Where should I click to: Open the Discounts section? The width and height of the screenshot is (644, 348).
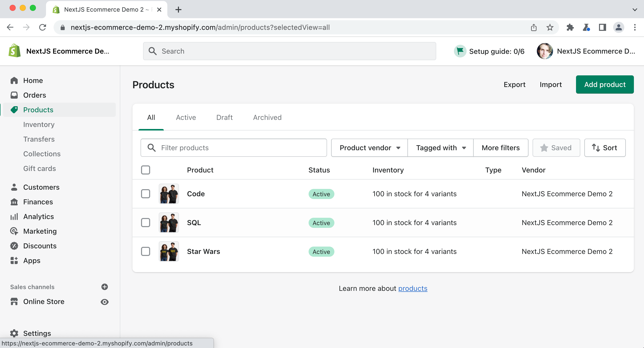point(40,246)
